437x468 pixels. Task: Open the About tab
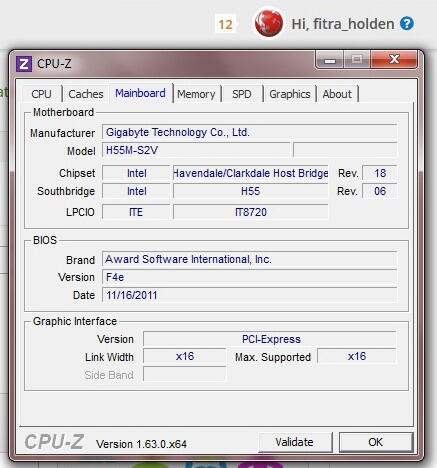(x=337, y=94)
